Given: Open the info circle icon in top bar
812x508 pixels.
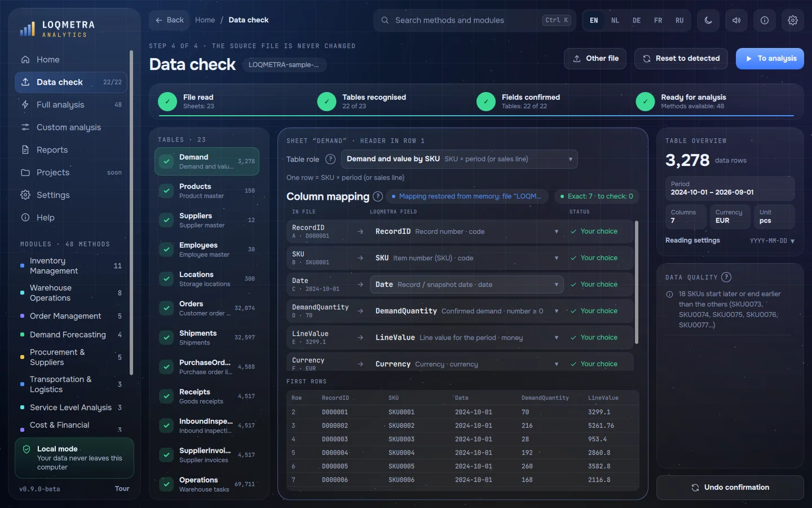Looking at the screenshot, I should coord(765,20).
